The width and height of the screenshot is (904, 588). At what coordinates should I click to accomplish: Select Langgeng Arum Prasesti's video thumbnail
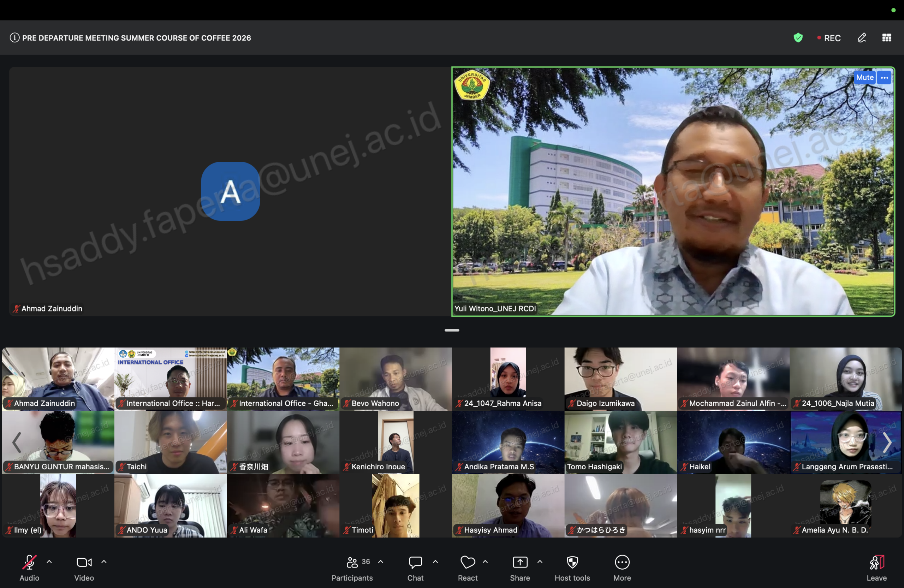845,442
